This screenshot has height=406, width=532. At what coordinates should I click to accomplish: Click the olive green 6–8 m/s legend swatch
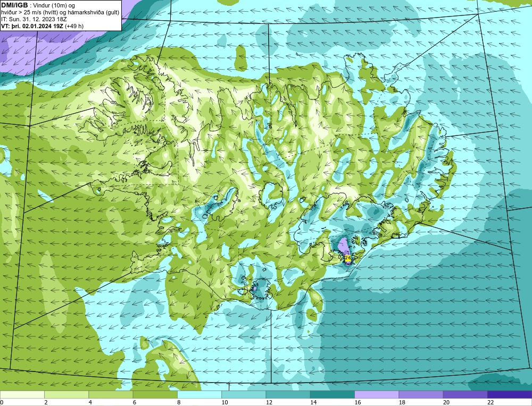[155, 394]
